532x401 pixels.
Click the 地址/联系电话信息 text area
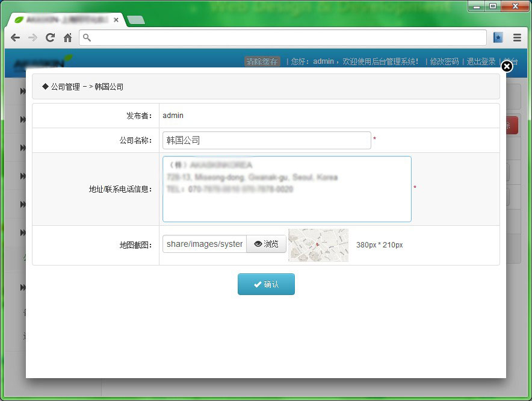point(287,189)
